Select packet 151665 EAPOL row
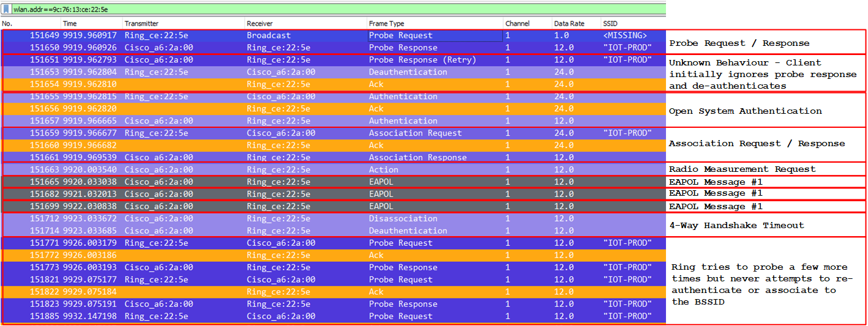868x326 pixels. pyautogui.click(x=333, y=182)
